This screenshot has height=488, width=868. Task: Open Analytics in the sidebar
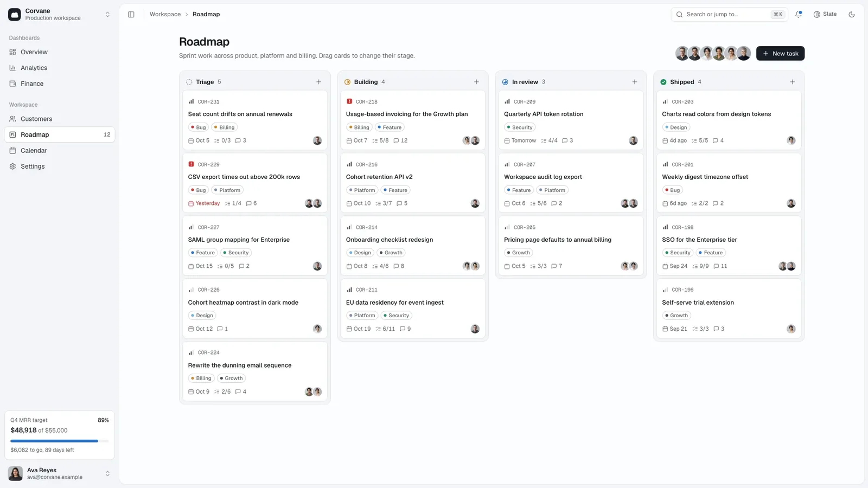(x=60, y=68)
